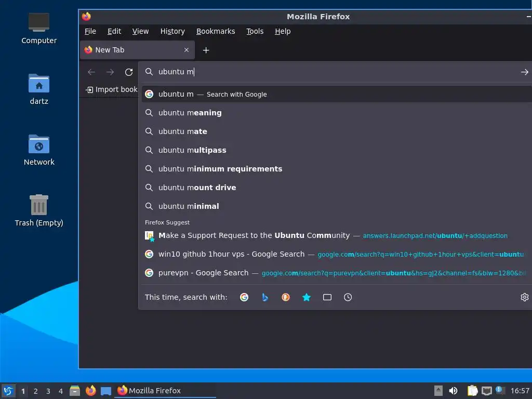
Task: Switch to workspace 1
Action: pos(23,391)
